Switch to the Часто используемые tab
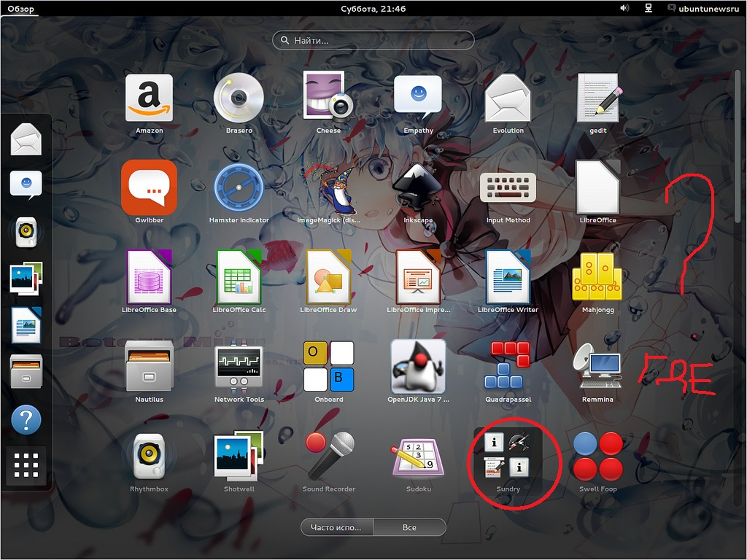747x560 pixels. [x=337, y=527]
